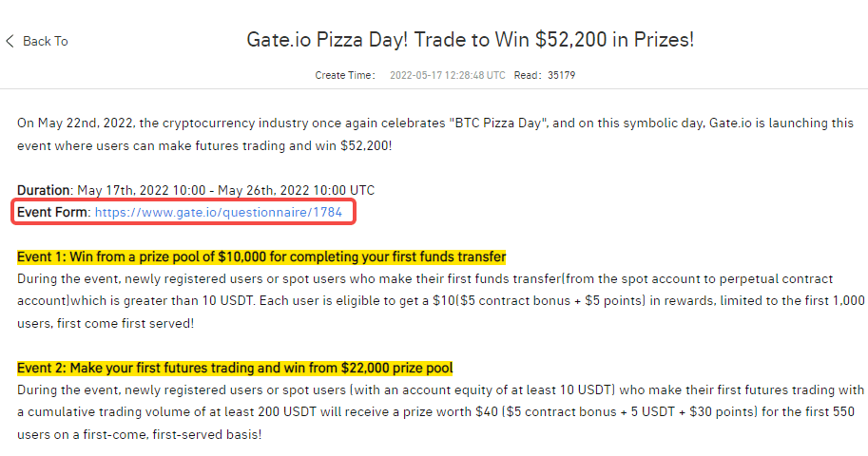Click the Event 1 first funds transfer paragraph
The height and width of the screenshot is (456, 868).
point(440,301)
